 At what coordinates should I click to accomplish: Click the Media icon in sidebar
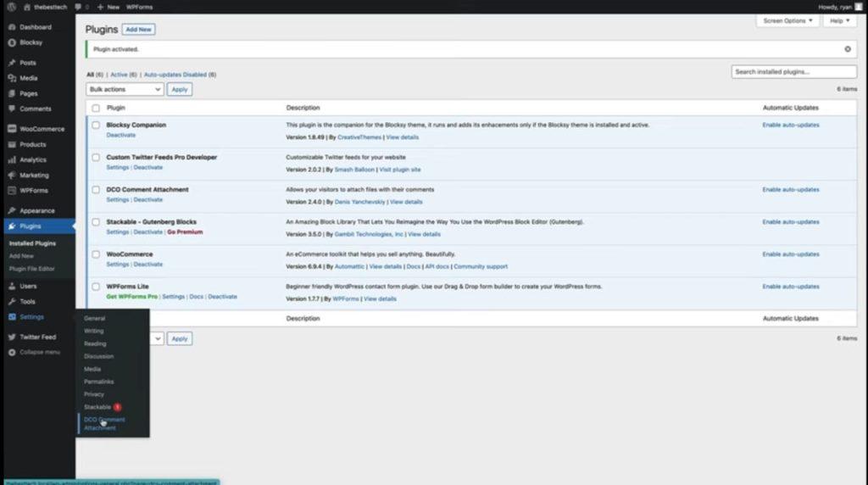click(12, 78)
